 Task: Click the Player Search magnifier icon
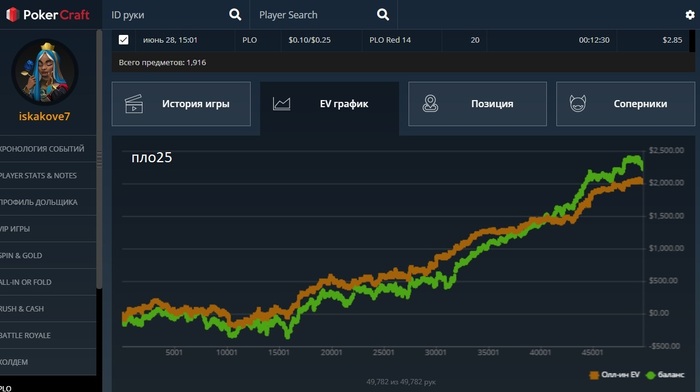[383, 15]
